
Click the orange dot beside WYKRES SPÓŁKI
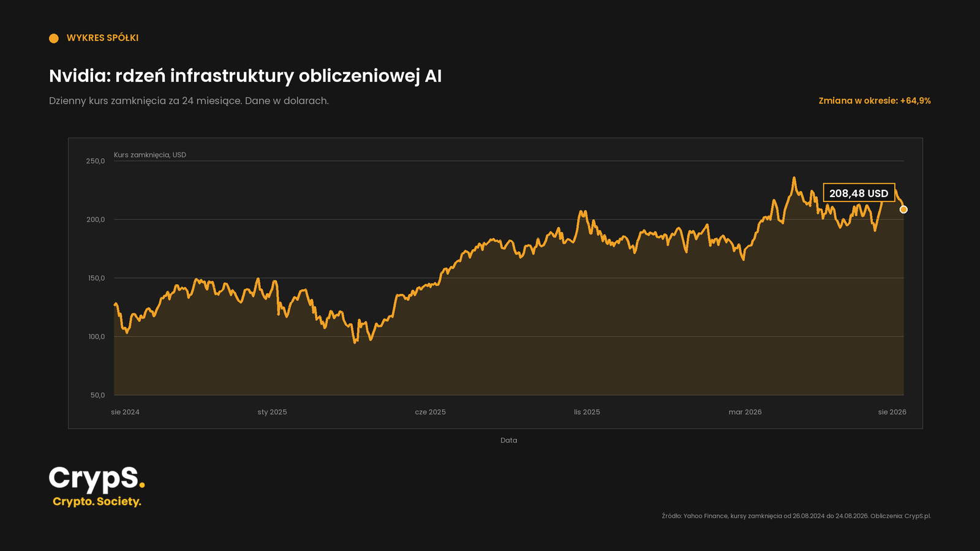pyautogui.click(x=54, y=39)
